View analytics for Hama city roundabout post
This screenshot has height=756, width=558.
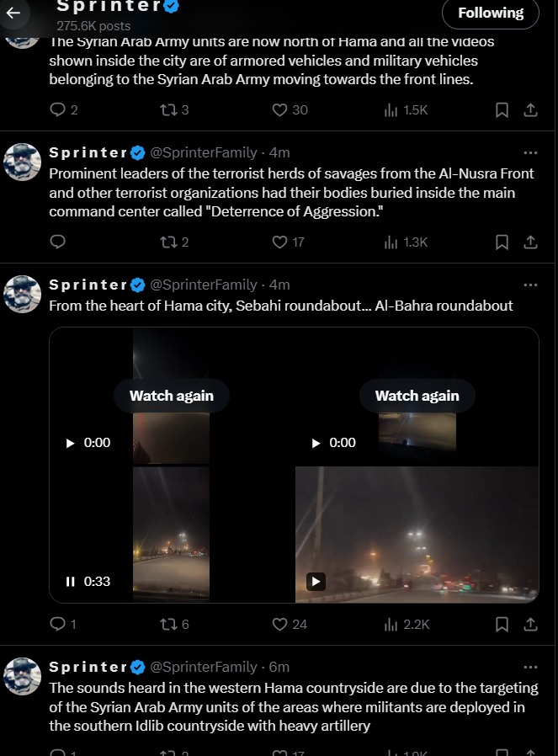[x=391, y=624]
